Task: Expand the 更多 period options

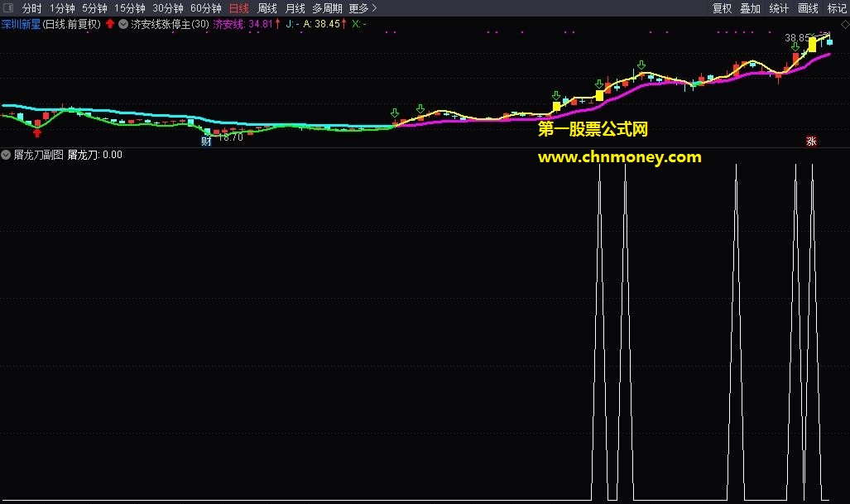Action: click(x=363, y=8)
